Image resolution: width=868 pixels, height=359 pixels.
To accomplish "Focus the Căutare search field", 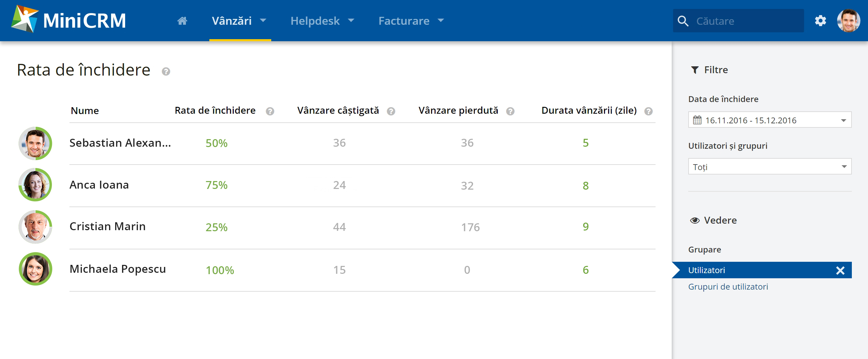I will (x=738, y=21).
